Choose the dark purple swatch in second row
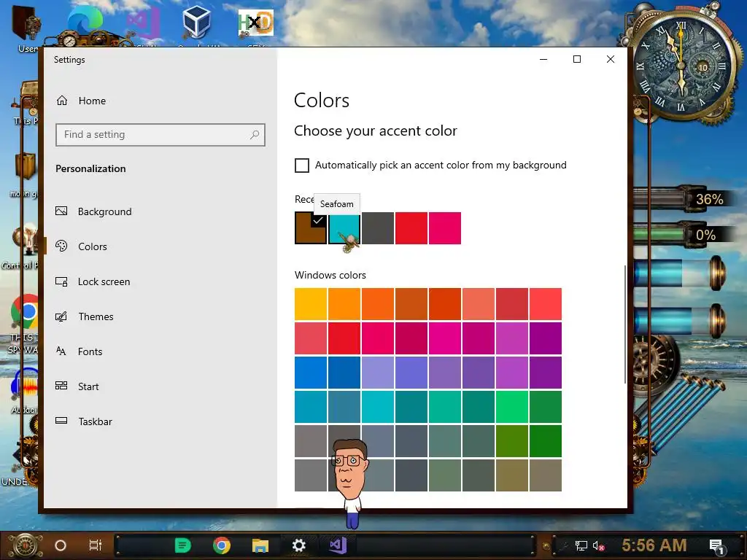747x560 pixels. tap(546, 338)
